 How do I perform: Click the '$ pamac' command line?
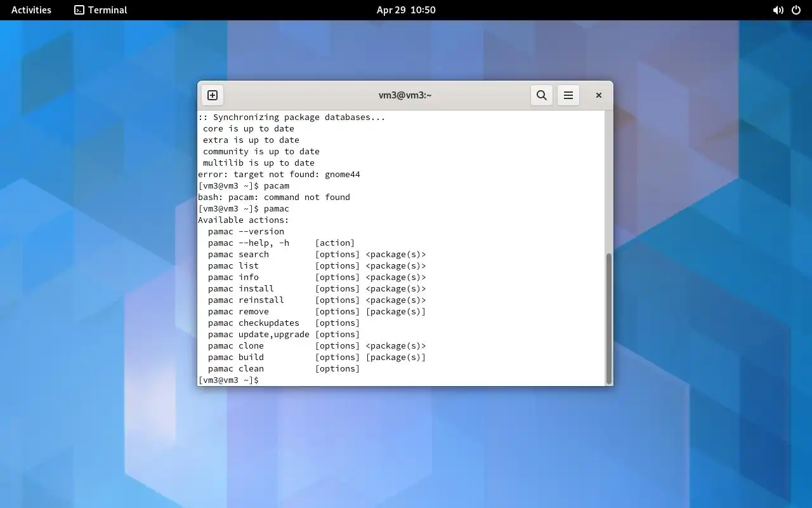(244, 209)
